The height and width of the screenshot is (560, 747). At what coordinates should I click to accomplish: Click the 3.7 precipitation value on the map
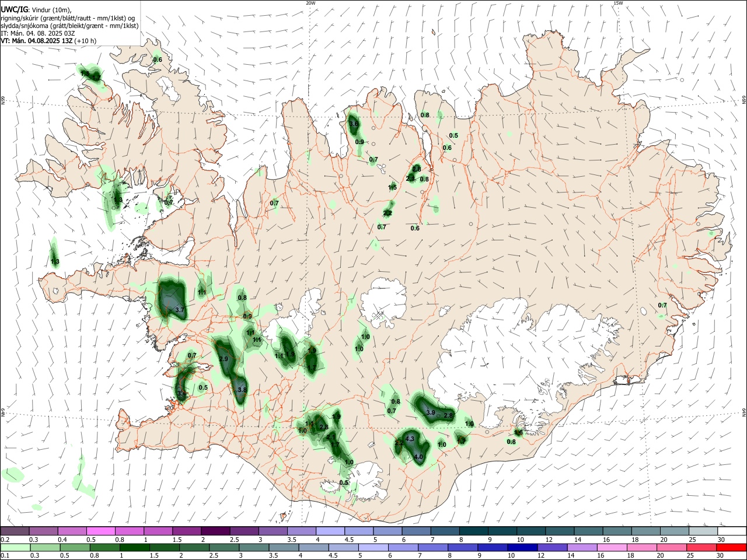click(180, 310)
